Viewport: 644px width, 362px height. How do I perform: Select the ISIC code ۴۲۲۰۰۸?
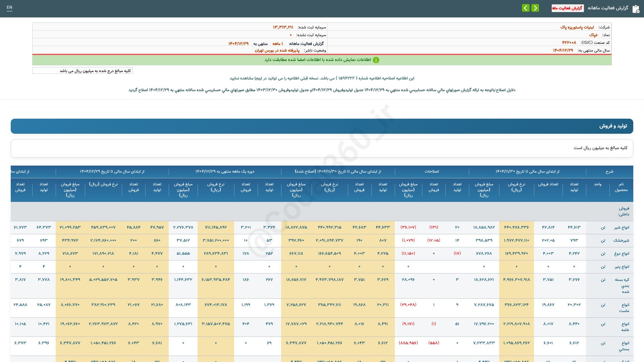coord(569,43)
